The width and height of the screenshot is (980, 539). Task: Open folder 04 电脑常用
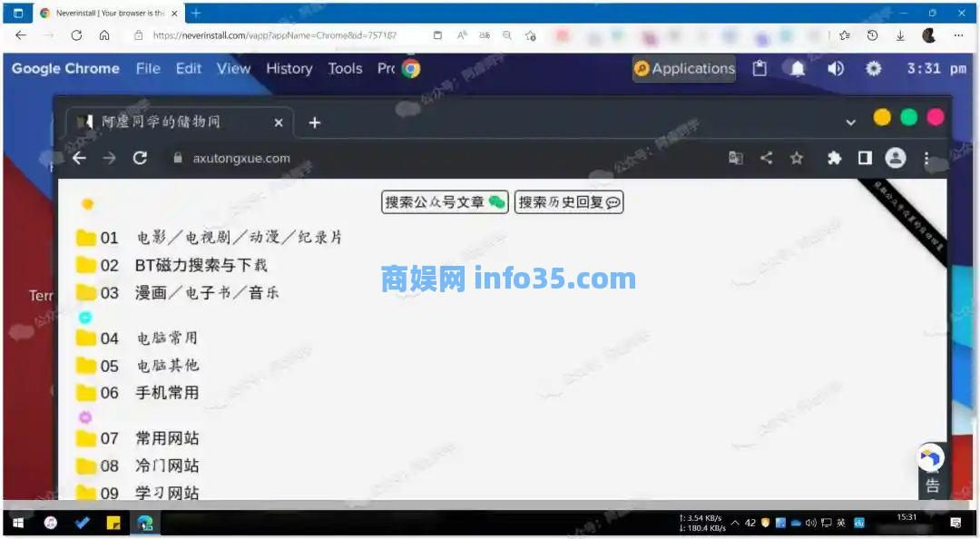click(x=137, y=338)
